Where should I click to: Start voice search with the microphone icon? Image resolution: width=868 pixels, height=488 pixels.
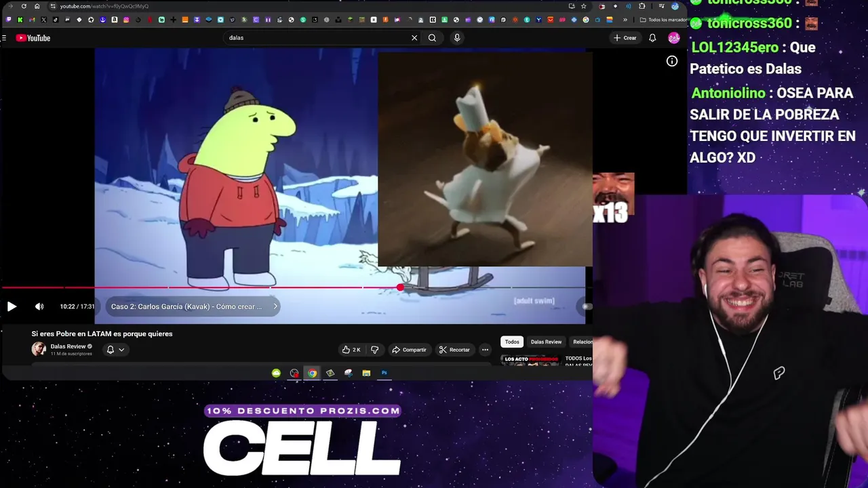(457, 38)
